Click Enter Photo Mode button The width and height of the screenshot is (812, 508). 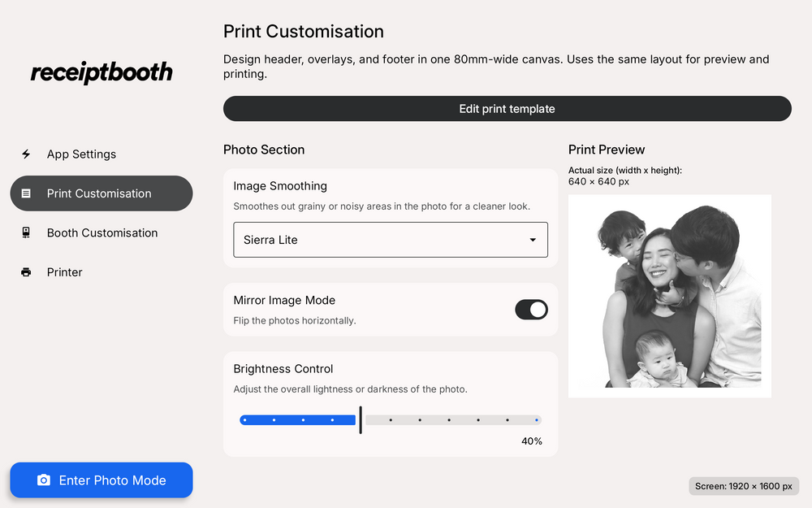tap(101, 480)
